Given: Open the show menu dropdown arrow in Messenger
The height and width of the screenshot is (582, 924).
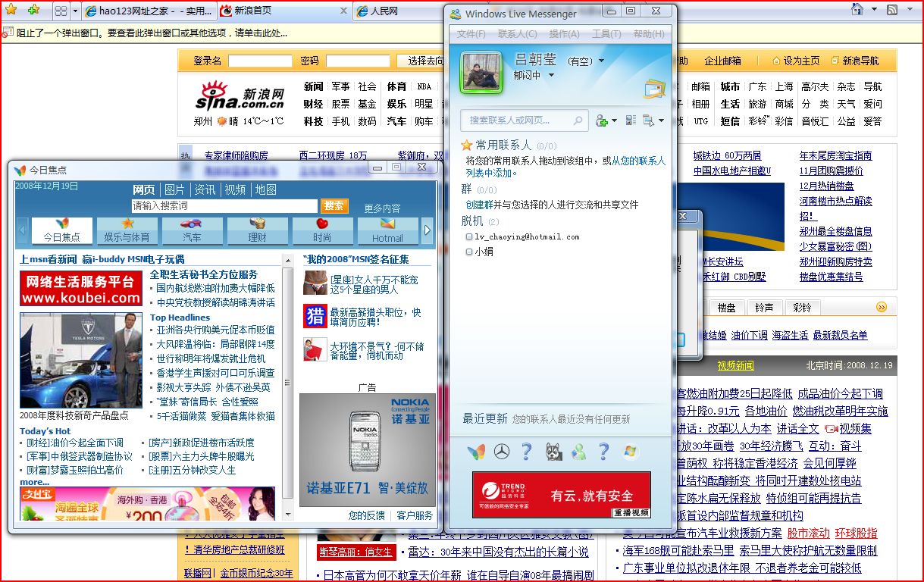Looking at the screenshot, I should point(661,120).
